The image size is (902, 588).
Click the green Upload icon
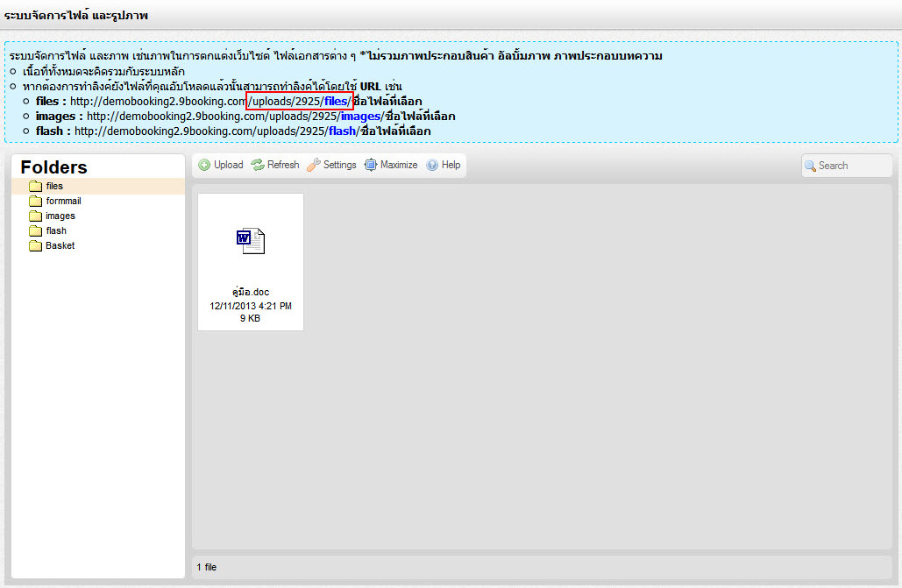click(x=204, y=165)
